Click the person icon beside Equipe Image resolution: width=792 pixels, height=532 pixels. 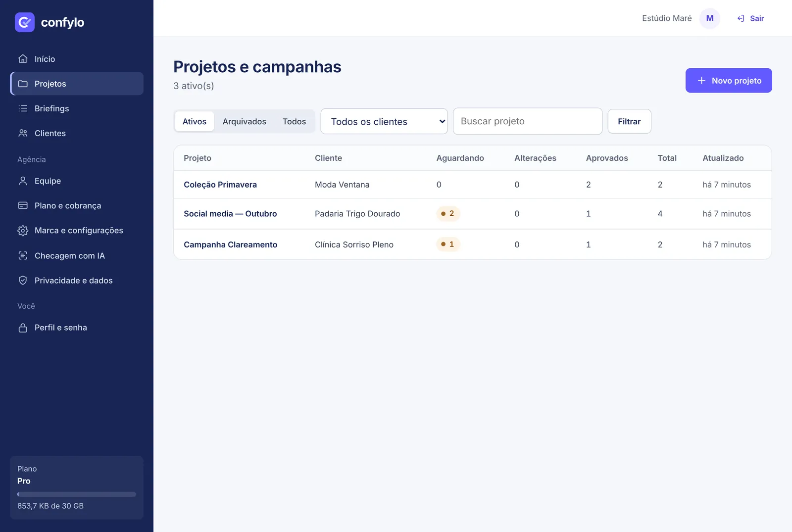pos(23,181)
